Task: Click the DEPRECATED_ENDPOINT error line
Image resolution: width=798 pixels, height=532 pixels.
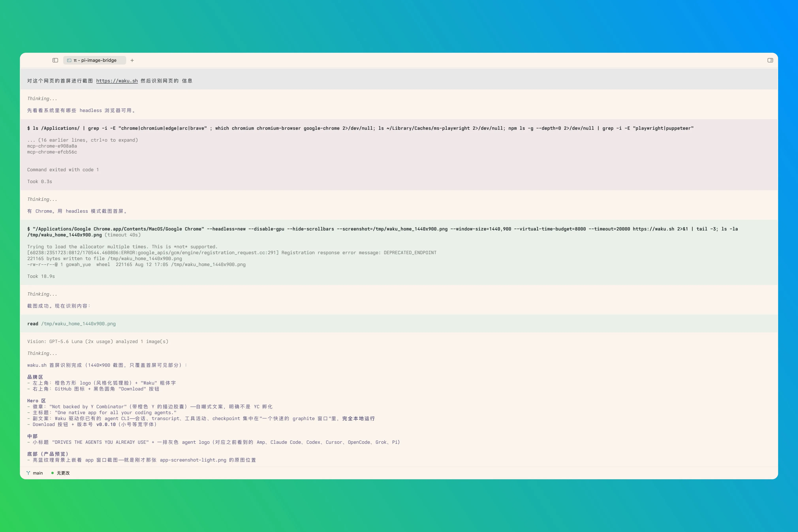Action: pos(232,253)
